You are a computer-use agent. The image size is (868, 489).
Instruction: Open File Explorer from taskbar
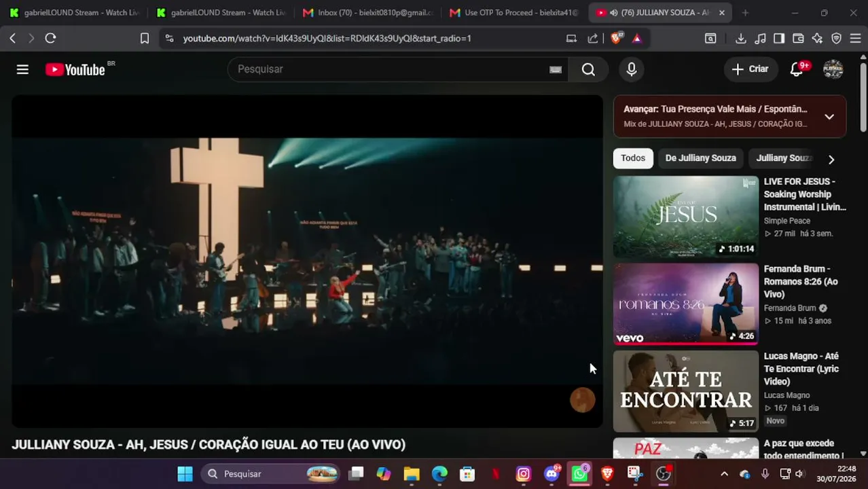pyautogui.click(x=412, y=473)
